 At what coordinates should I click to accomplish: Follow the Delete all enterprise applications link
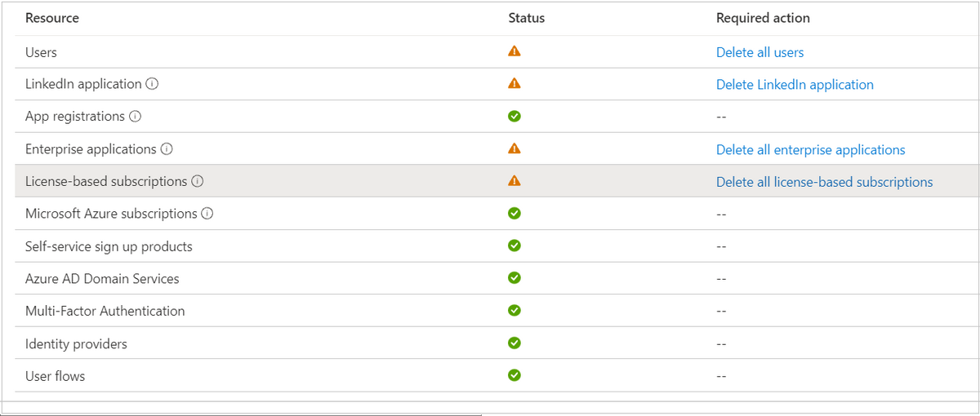pyautogui.click(x=810, y=149)
